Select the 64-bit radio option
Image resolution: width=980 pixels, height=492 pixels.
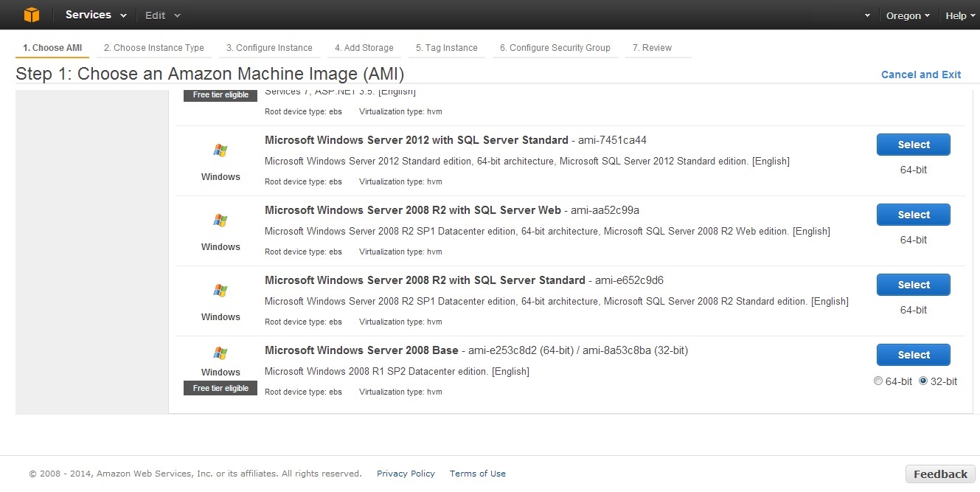pyautogui.click(x=878, y=381)
